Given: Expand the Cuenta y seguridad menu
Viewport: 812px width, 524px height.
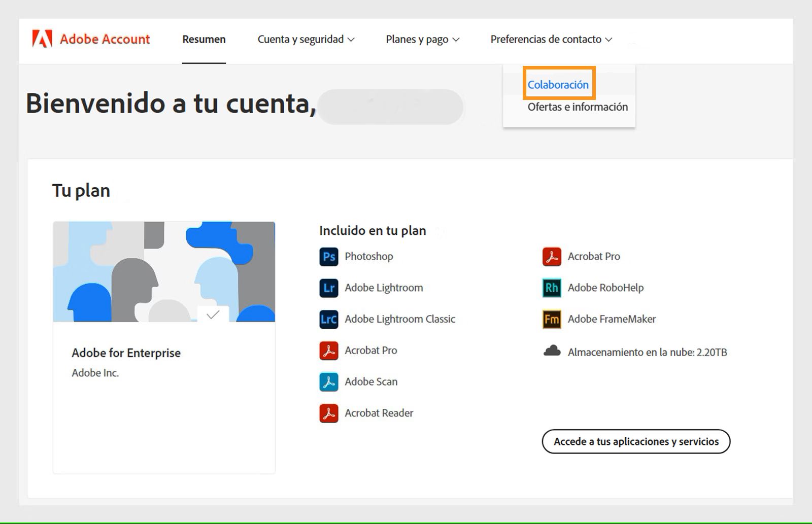Looking at the screenshot, I should click(306, 39).
